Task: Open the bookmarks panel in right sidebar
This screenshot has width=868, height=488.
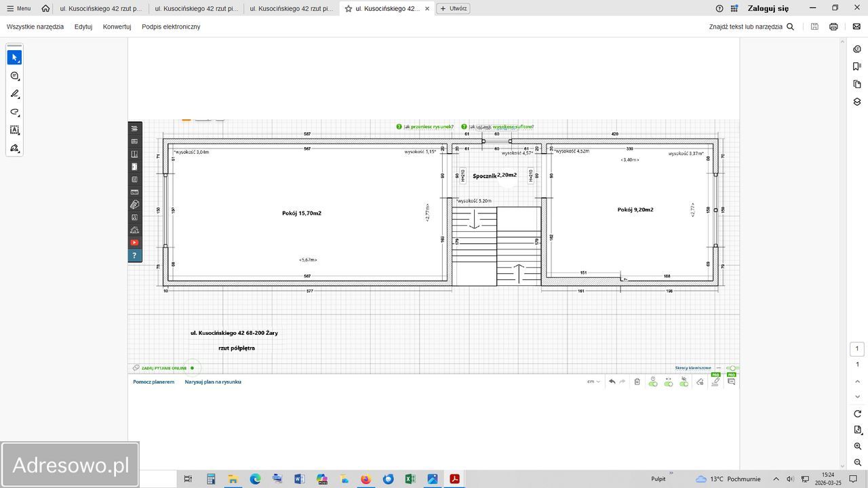Action: [857, 66]
